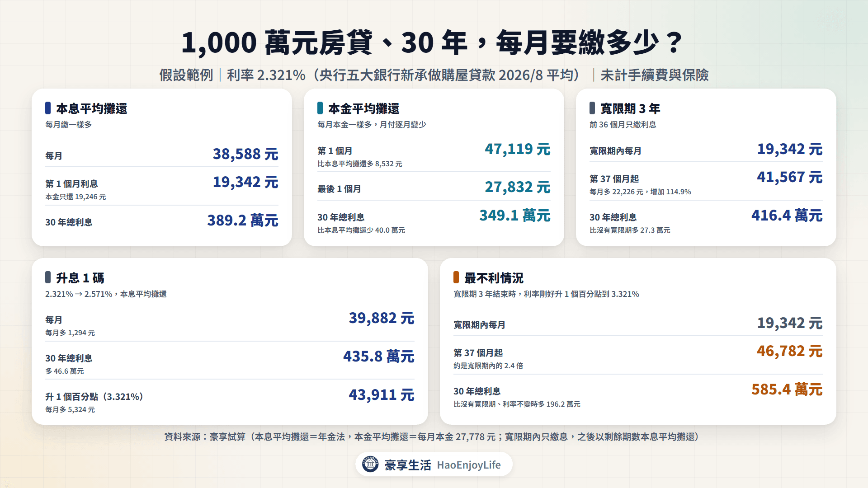Click the 349.1 萬元 total interest value
This screenshot has height=488, width=868.
click(x=515, y=216)
